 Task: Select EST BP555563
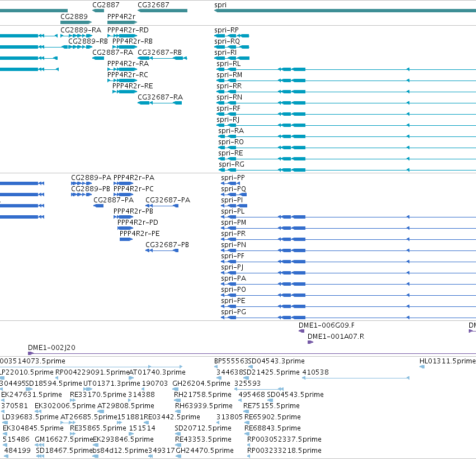click(231, 361)
